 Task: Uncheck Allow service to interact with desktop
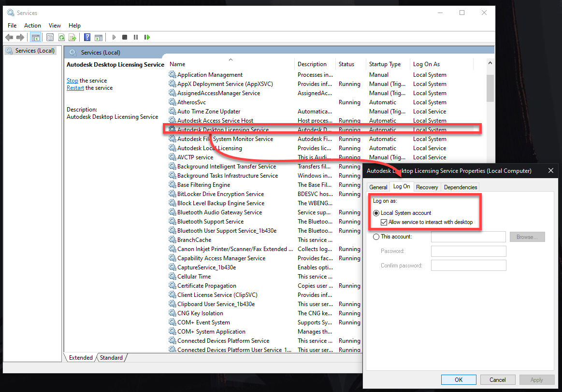384,222
